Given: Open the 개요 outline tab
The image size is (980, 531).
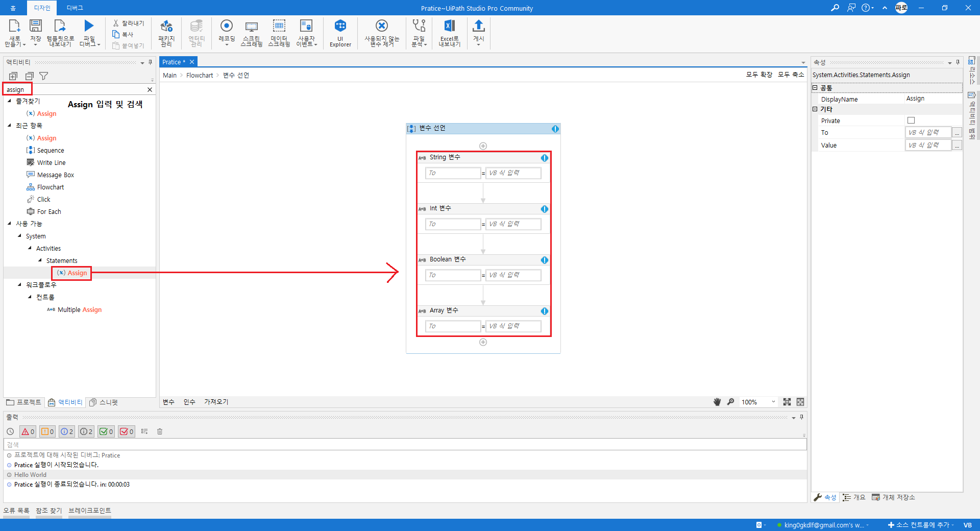Looking at the screenshot, I should pos(854,497).
